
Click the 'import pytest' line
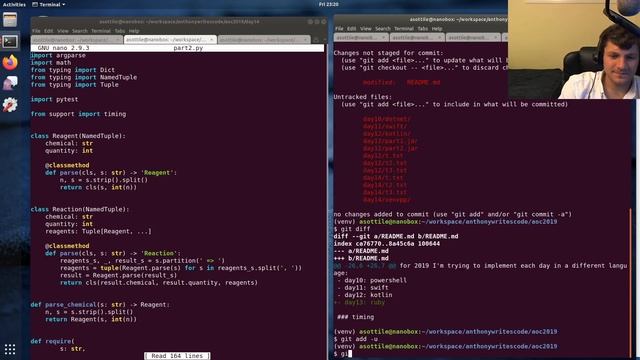point(54,99)
